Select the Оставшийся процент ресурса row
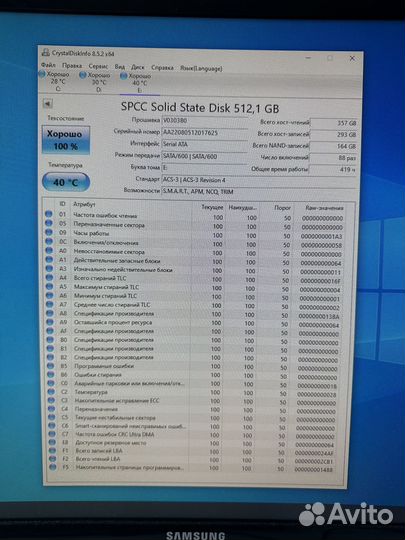This screenshot has width=405, height=540. coord(195,323)
